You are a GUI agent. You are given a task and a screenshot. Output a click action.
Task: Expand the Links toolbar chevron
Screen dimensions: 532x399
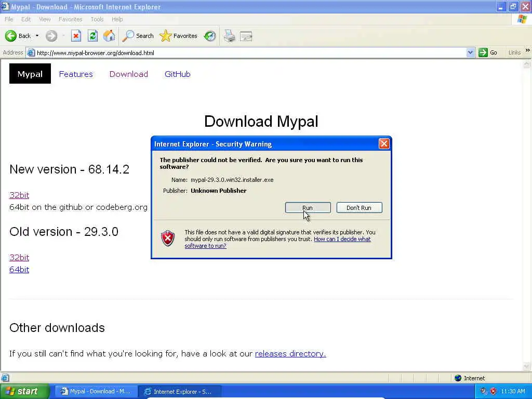(x=528, y=50)
